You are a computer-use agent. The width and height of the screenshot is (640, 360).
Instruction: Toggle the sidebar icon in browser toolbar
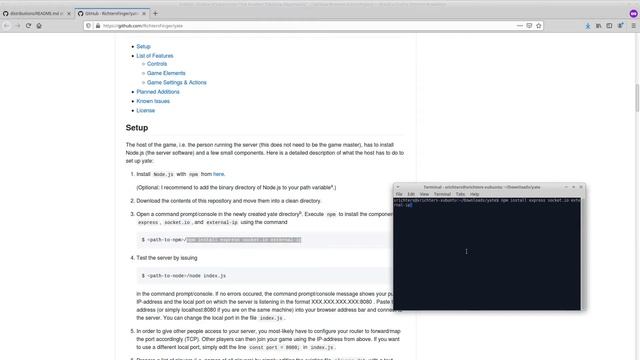pyautogui.click(x=609, y=26)
